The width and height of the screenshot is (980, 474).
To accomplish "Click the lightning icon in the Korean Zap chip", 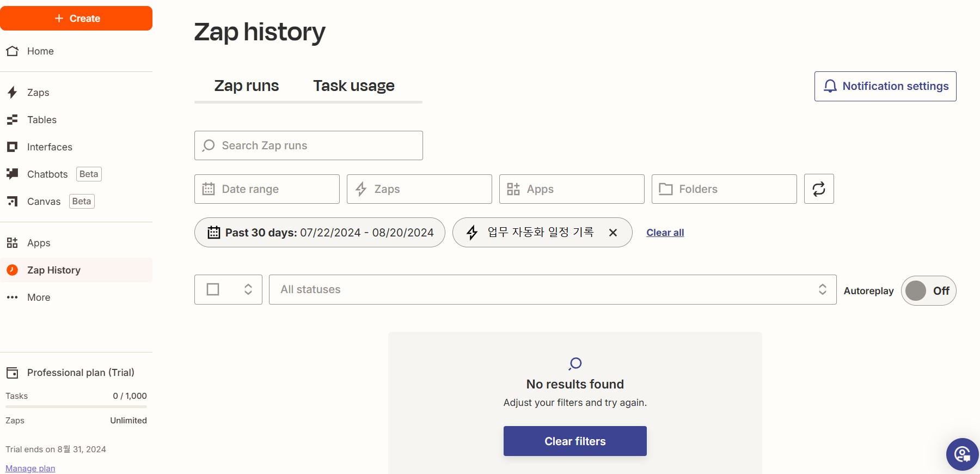I will [472, 233].
